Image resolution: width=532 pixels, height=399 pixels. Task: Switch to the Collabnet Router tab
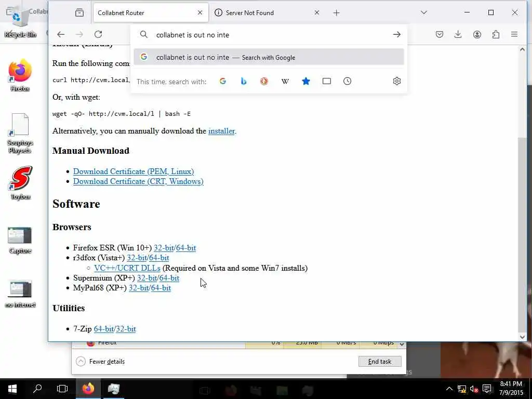tap(151, 13)
